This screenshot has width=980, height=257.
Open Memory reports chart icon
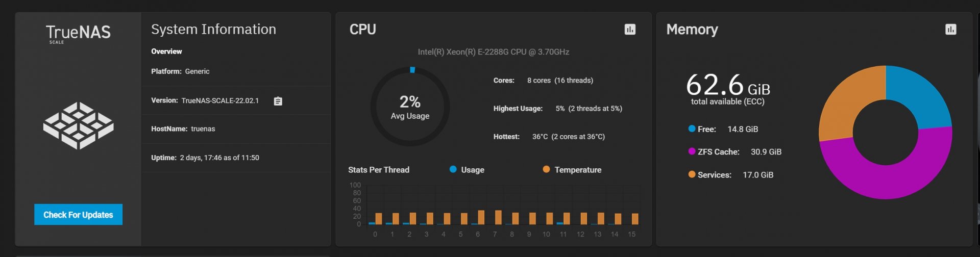pos(950,30)
